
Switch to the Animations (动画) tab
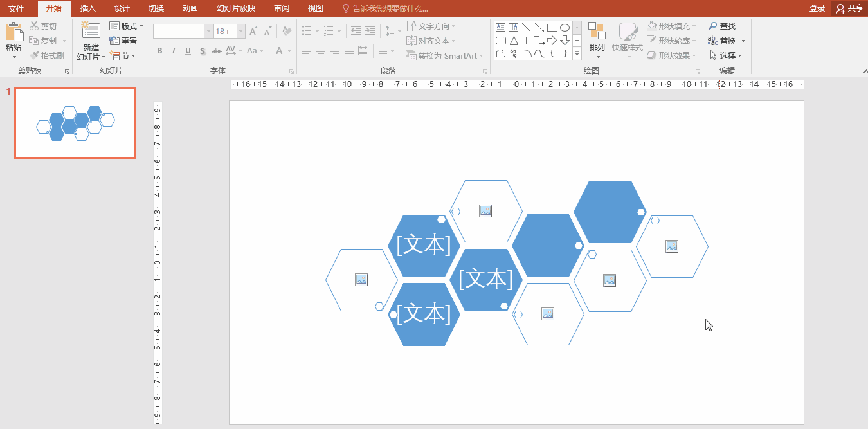(190, 8)
